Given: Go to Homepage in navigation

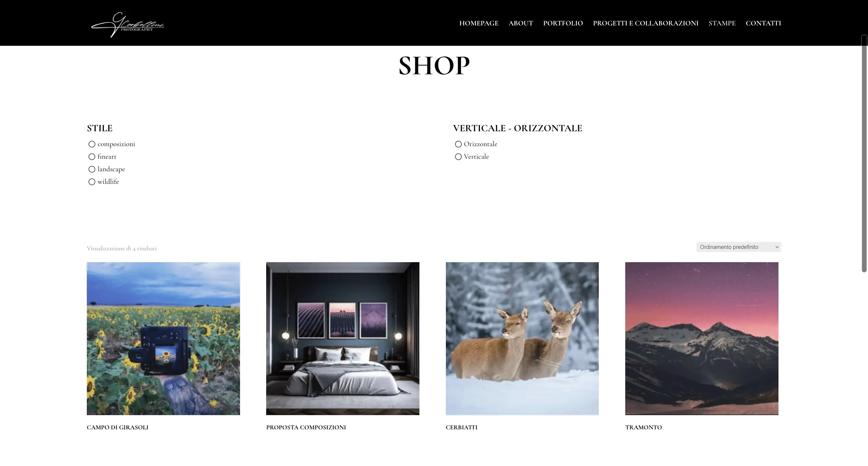Looking at the screenshot, I should point(479,23).
